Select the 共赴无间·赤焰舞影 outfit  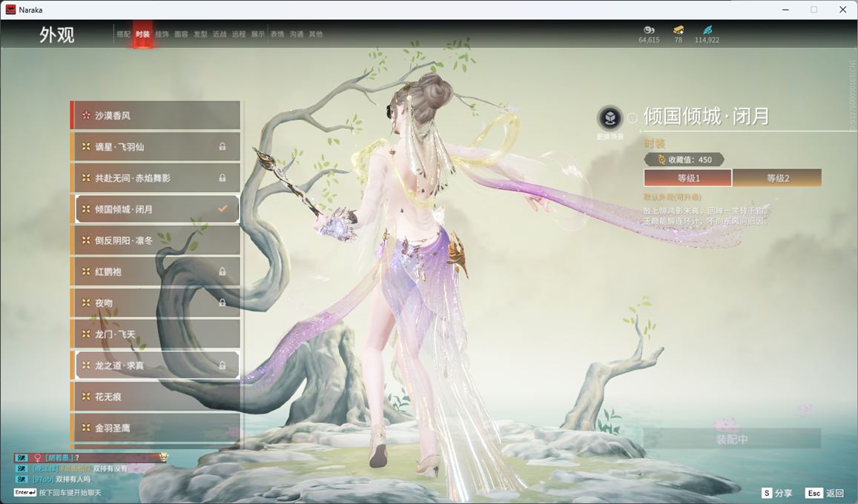pyautogui.click(x=156, y=178)
